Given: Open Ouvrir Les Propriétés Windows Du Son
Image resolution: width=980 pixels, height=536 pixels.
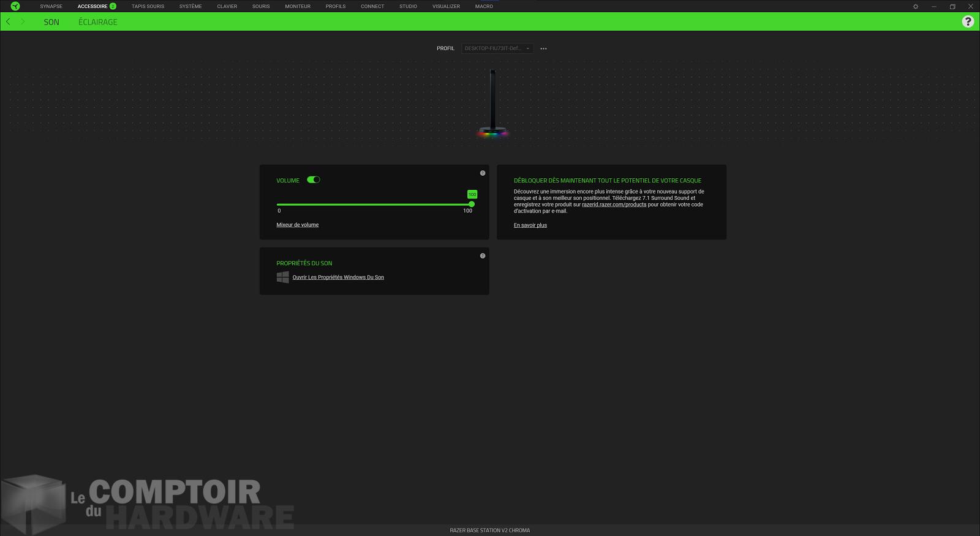Looking at the screenshot, I should pos(338,277).
